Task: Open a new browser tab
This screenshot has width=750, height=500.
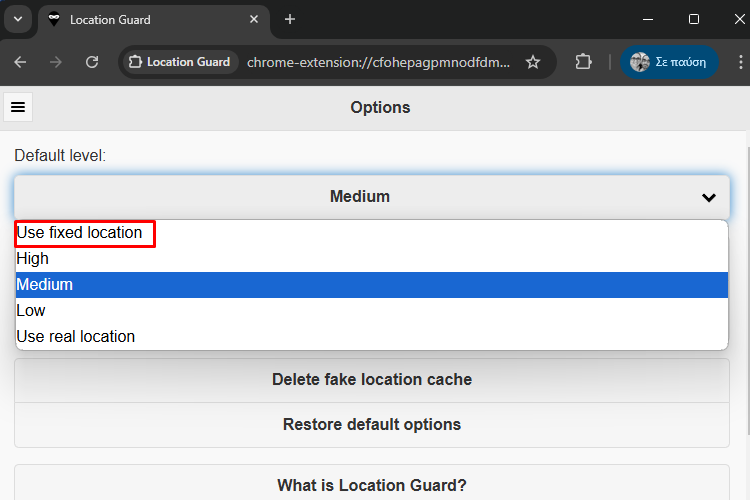Action: (x=290, y=19)
